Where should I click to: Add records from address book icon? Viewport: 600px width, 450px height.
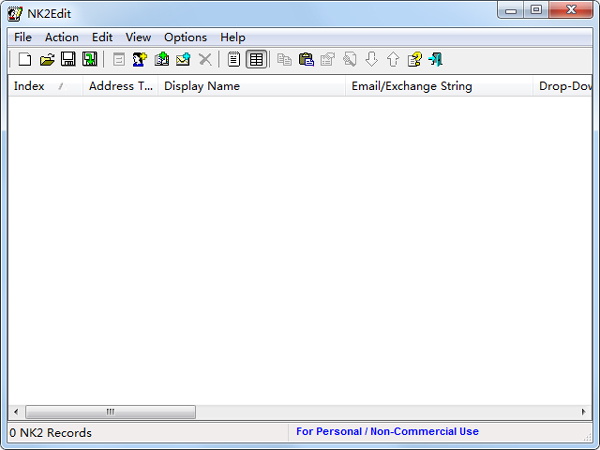pos(161,60)
